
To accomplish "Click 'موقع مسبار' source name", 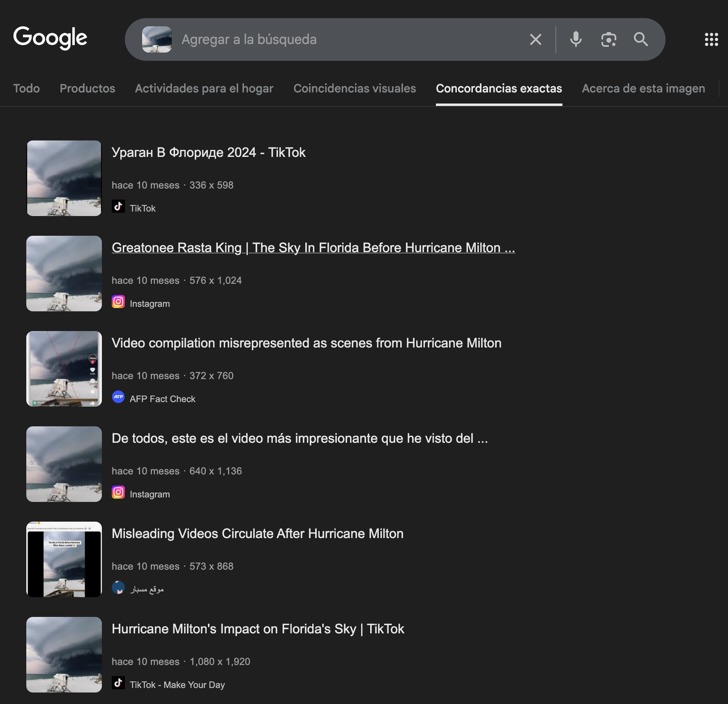I will coord(147,589).
